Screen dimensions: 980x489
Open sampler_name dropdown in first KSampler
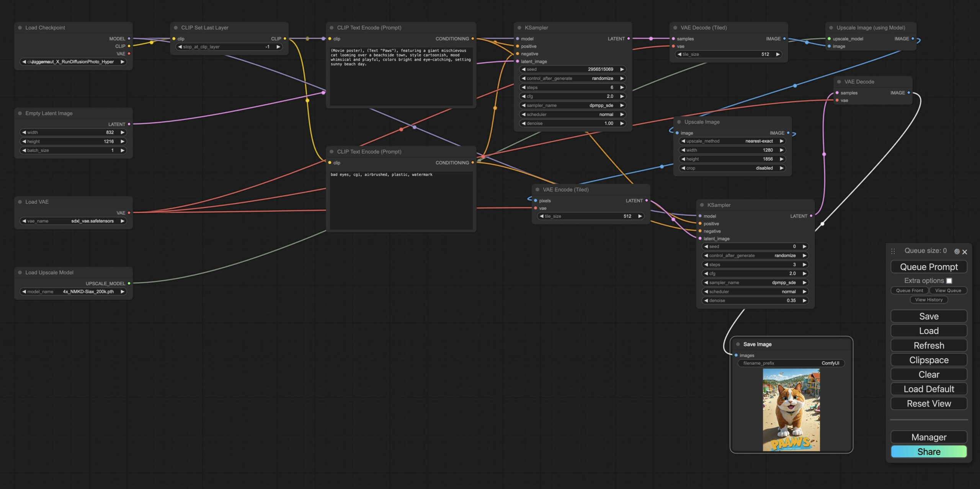572,106
